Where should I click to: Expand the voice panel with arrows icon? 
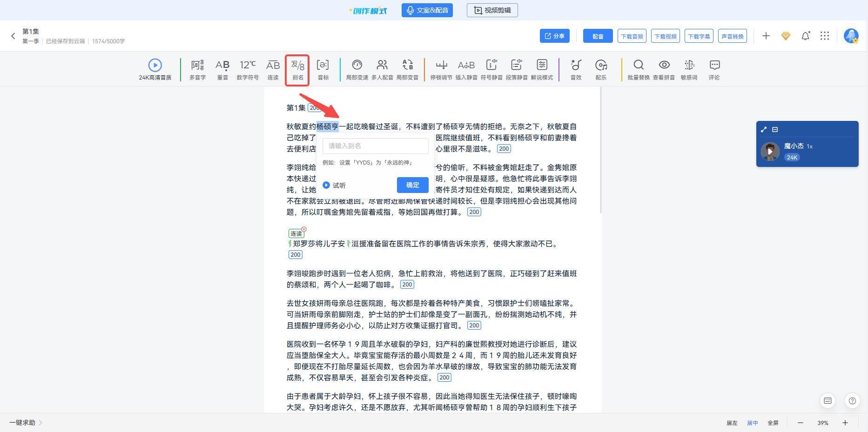[763, 130]
